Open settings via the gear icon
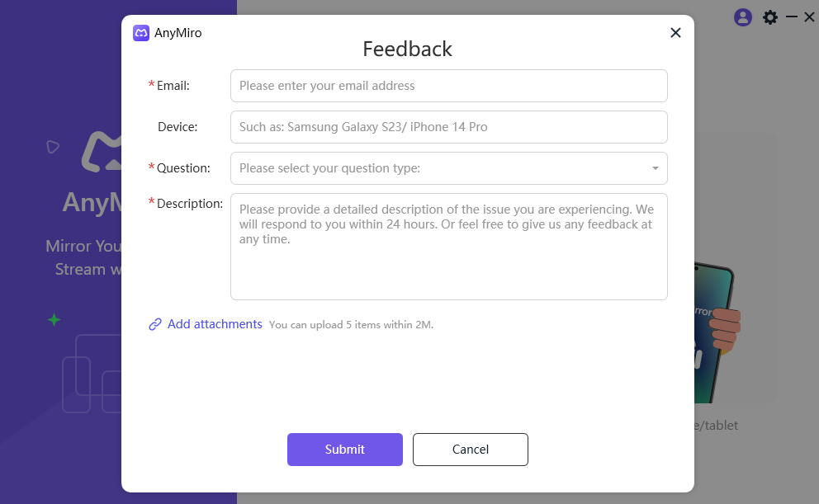Image resolution: width=819 pixels, height=504 pixels. tap(770, 17)
